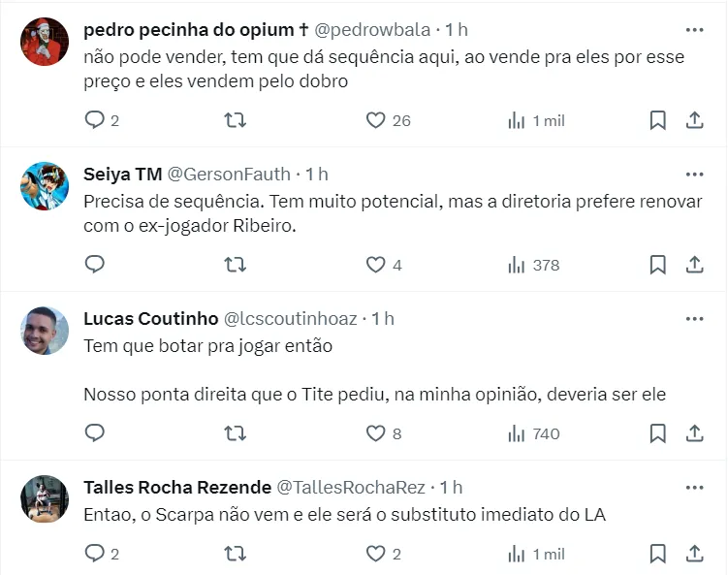The height and width of the screenshot is (575, 728).
Task: Repost Seiya TM's tweet
Action: point(235,265)
